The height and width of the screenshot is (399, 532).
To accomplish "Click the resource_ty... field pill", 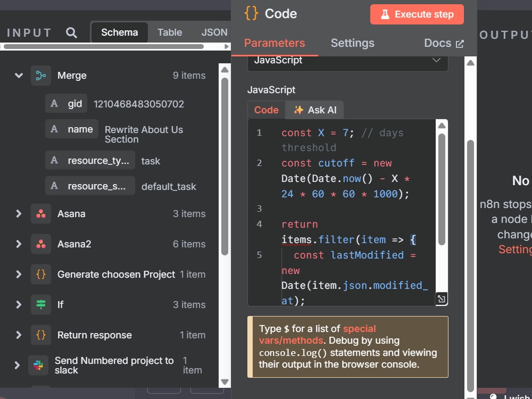I will coord(90,160).
